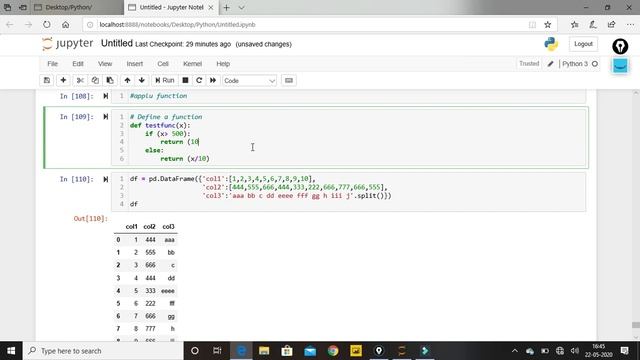Go to the browser home page
This screenshot has width=640, height=360.
click(65, 24)
